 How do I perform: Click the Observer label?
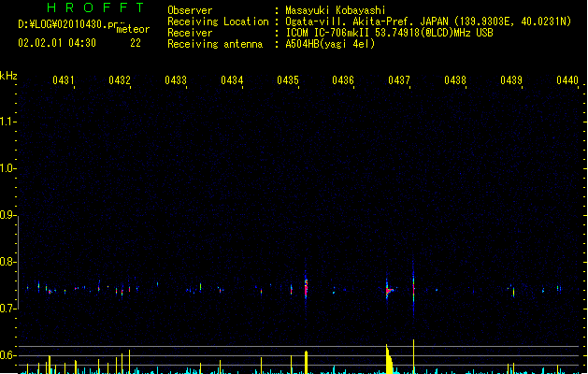coord(190,10)
